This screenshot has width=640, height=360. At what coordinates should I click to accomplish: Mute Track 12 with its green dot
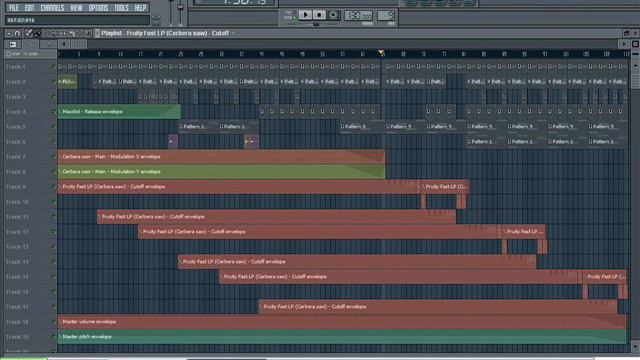click(53, 231)
